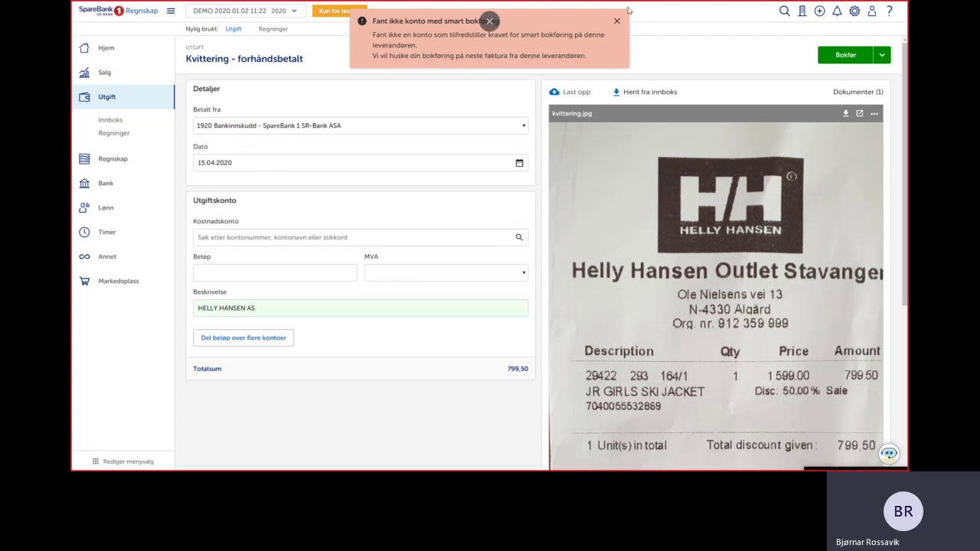Click Hent fra innboks
Image resolution: width=980 pixels, height=551 pixels.
click(645, 92)
